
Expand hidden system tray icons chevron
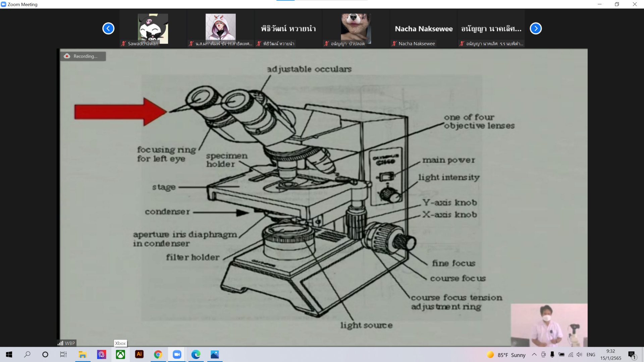tap(534, 355)
